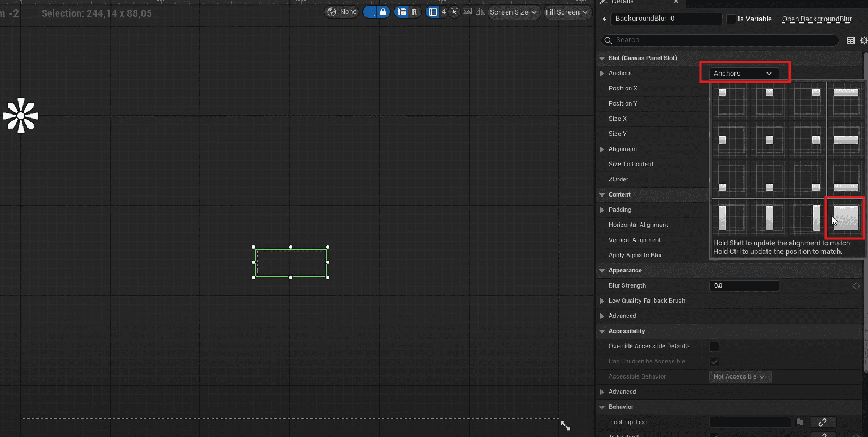Expand the Fill Screen dropdown
This screenshot has width=868, height=437.
(567, 12)
